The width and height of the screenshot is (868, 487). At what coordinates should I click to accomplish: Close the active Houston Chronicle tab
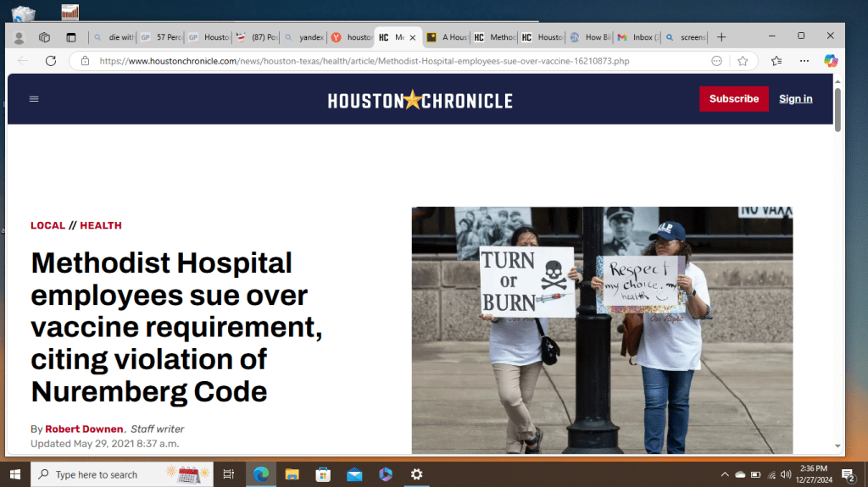tap(413, 37)
